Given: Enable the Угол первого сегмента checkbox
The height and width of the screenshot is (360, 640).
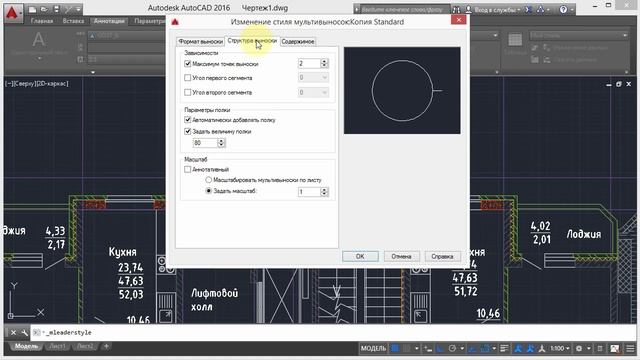Looking at the screenshot, I should [188, 78].
